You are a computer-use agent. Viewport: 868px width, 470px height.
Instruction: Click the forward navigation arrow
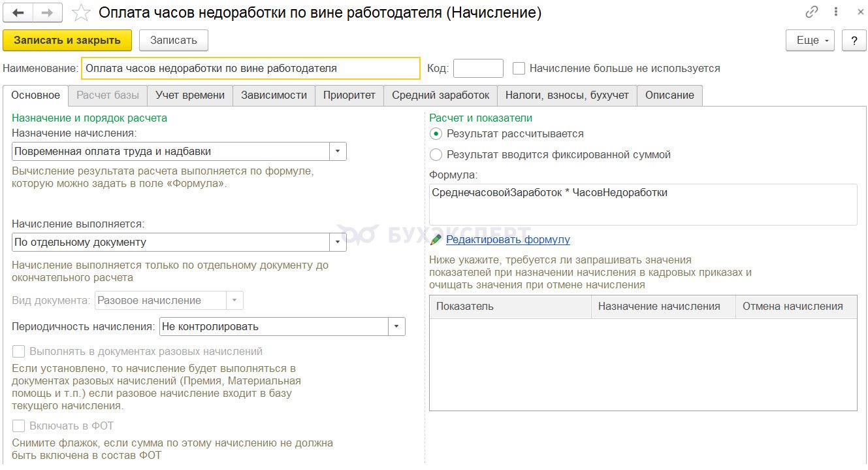(48, 12)
